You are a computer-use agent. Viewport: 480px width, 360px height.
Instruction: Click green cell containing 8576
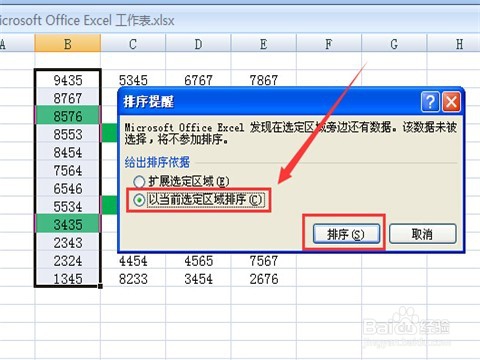pyautogui.click(x=68, y=116)
